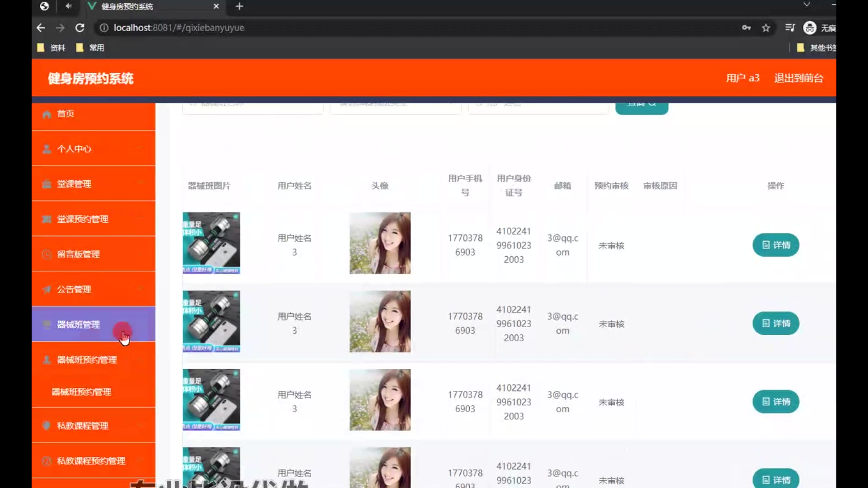The image size is (868, 488).
Task: Click the icon beside 堂课预约管理
Action: (x=47, y=219)
